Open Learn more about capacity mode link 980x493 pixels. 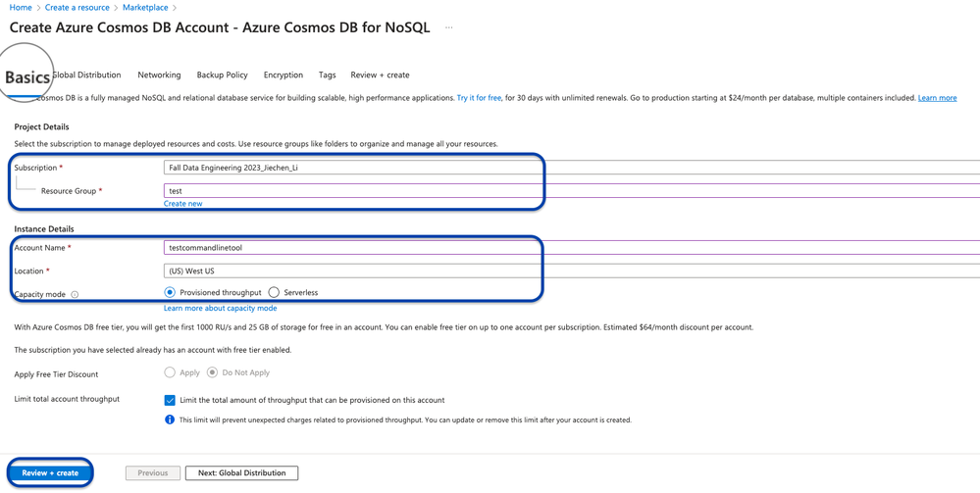(220, 308)
